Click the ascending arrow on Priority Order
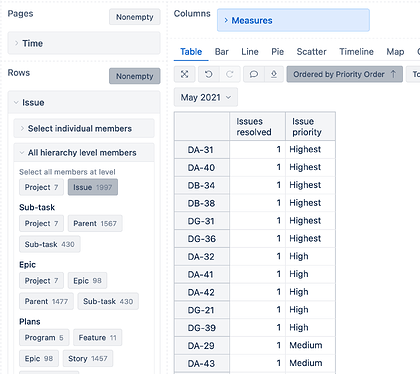The width and height of the screenshot is (420, 374). (393, 74)
